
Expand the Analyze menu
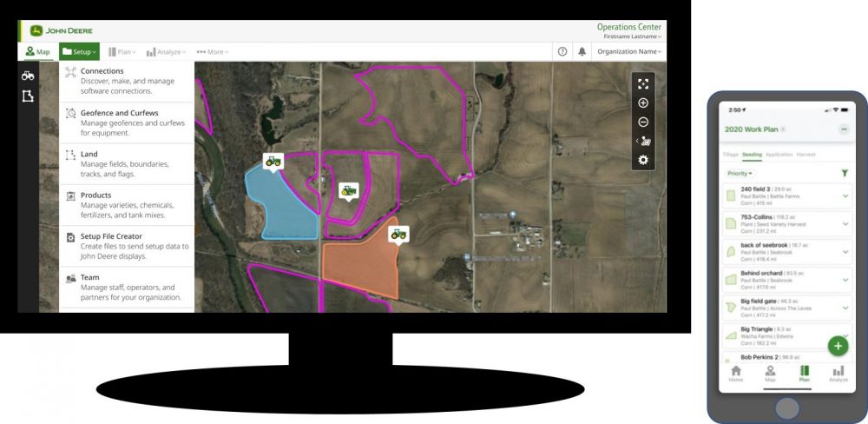[x=166, y=51]
